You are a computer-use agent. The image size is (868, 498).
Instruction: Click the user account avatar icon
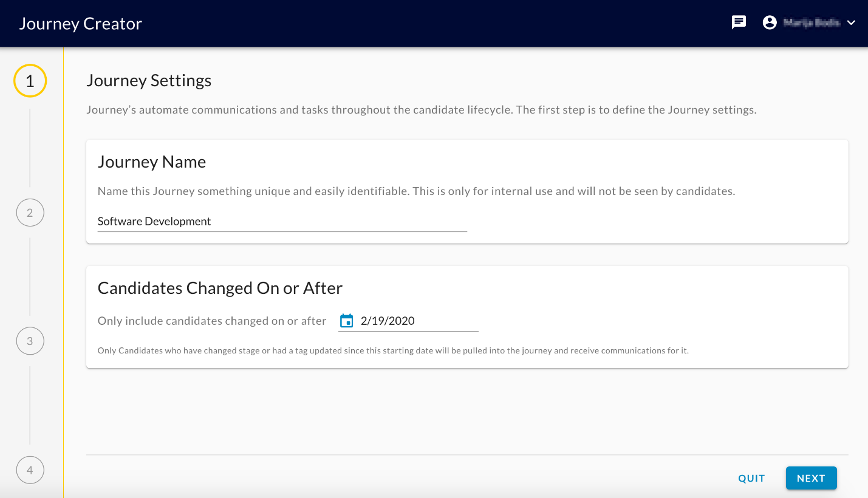point(770,23)
